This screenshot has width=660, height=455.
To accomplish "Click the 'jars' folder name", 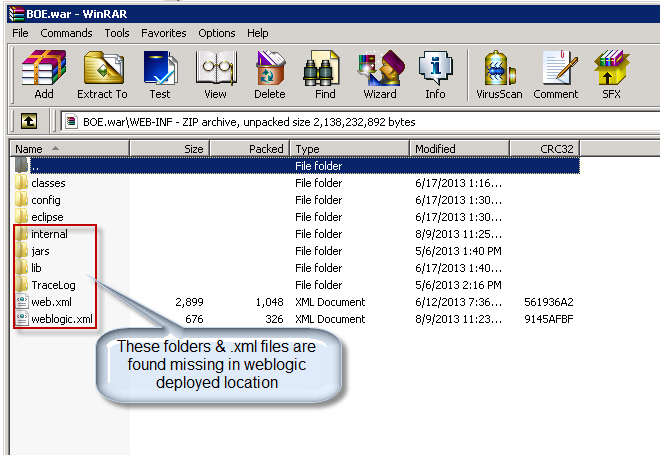I will pos(40,251).
